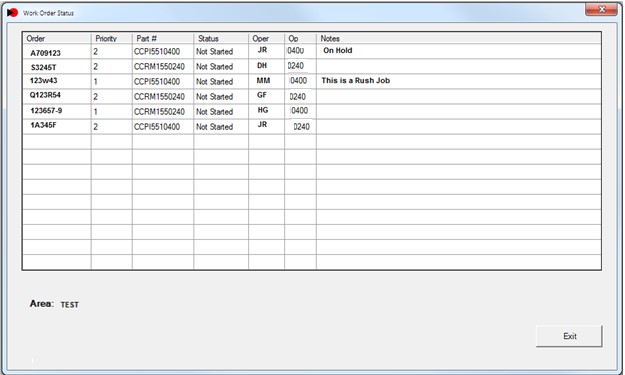Click operator JR in the A709123 row
The width and height of the screenshot is (625, 375).
pos(262,50)
